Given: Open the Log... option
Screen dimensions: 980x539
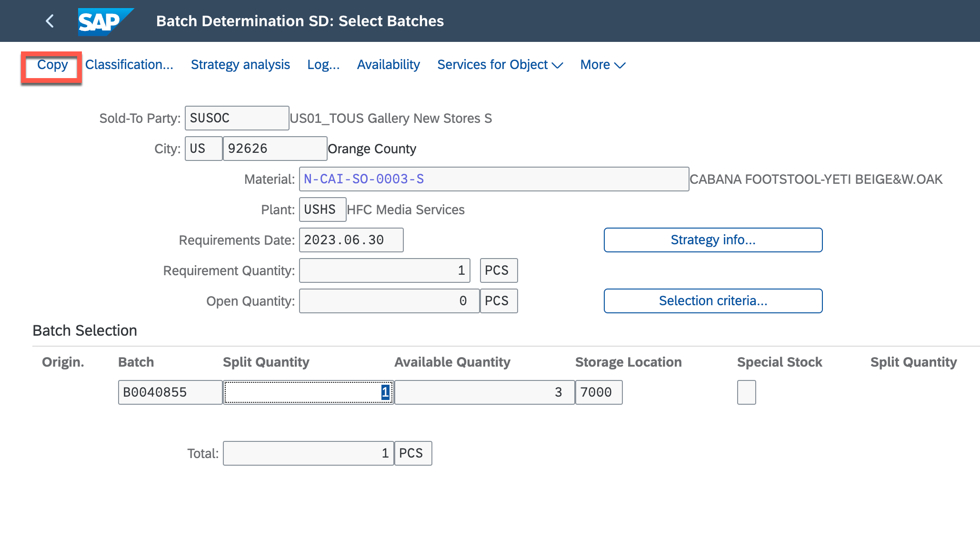Looking at the screenshot, I should click(323, 65).
